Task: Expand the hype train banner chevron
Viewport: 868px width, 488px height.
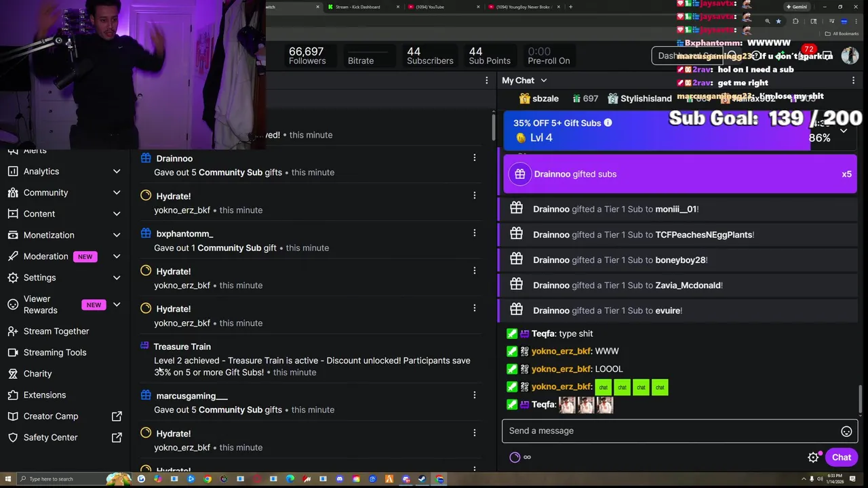Action: click(x=844, y=131)
